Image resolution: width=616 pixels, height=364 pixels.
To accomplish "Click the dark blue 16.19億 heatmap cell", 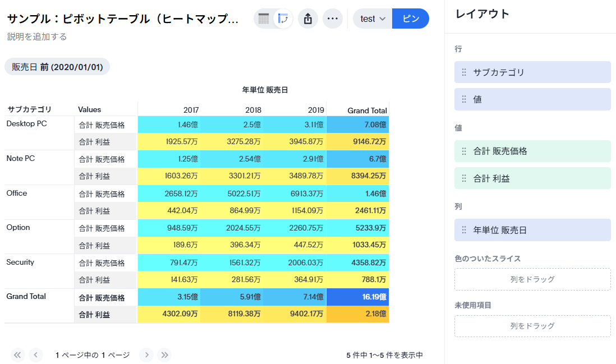I will (x=357, y=297).
